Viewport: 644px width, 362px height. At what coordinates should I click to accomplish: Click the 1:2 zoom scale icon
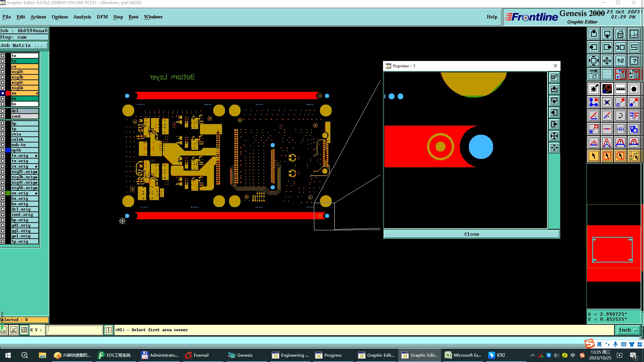(x=620, y=61)
